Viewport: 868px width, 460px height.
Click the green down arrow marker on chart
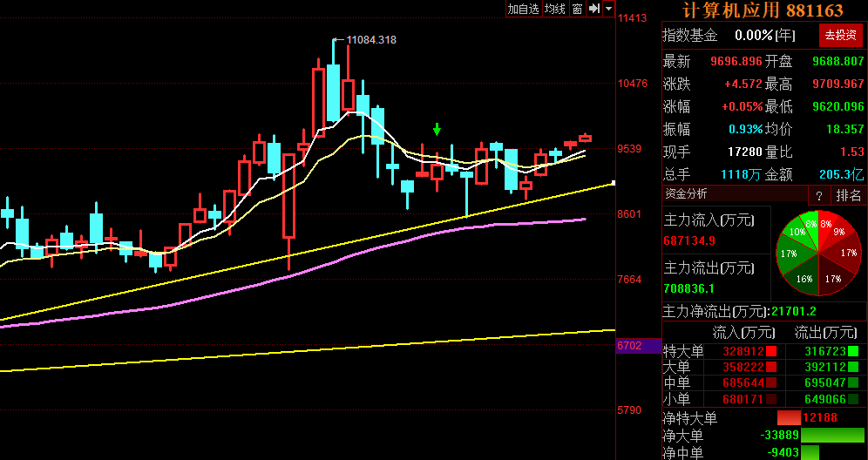(437, 130)
